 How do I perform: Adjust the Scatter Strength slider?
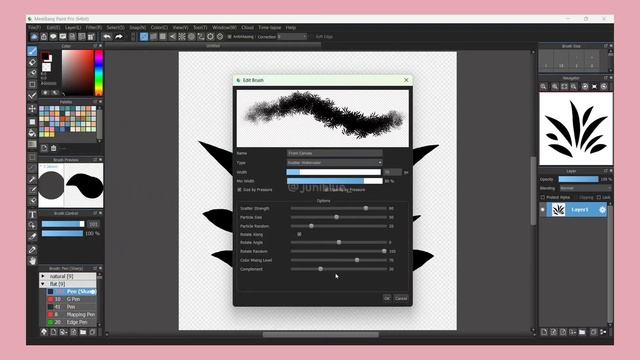(339, 208)
